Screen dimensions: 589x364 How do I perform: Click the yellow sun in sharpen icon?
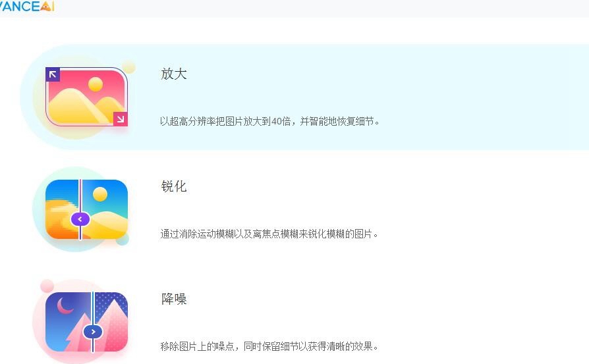[100, 194]
